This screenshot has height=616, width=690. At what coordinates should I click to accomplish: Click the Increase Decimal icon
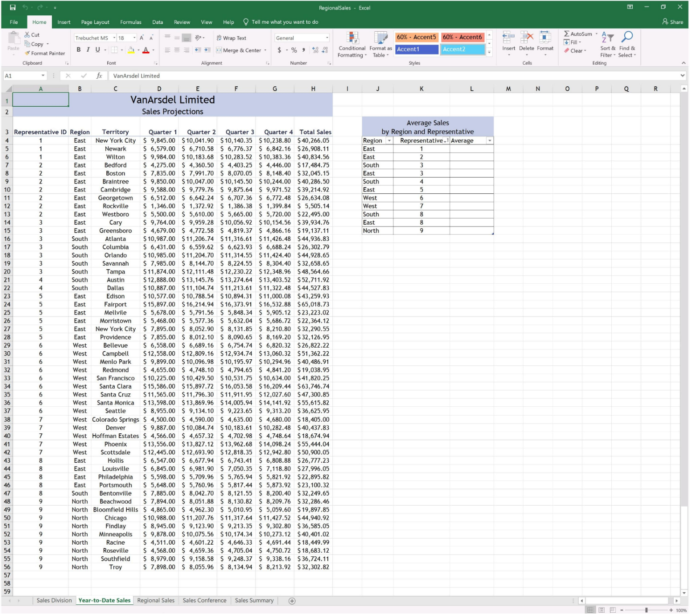[315, 50]
